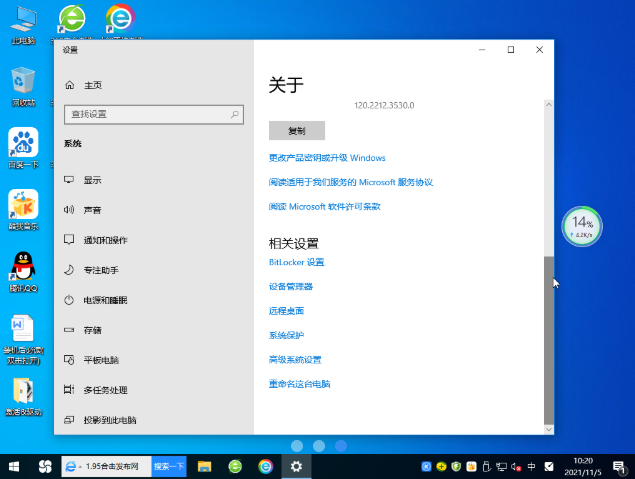The image size is (635, 479).
Task: Open 更改产品密钥或升级 Windows link
Action: [x=327, y=158]
